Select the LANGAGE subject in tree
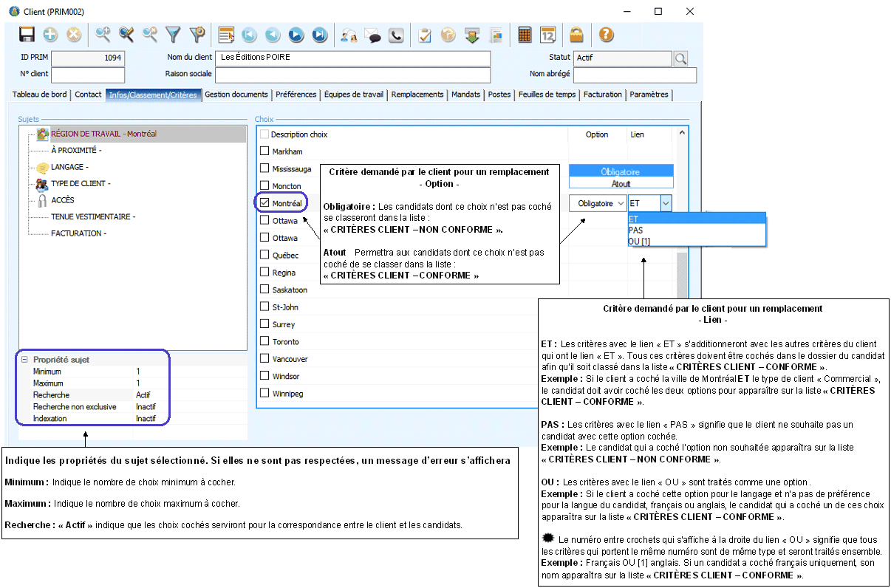891x588 pixels. [x=69, y=168]
